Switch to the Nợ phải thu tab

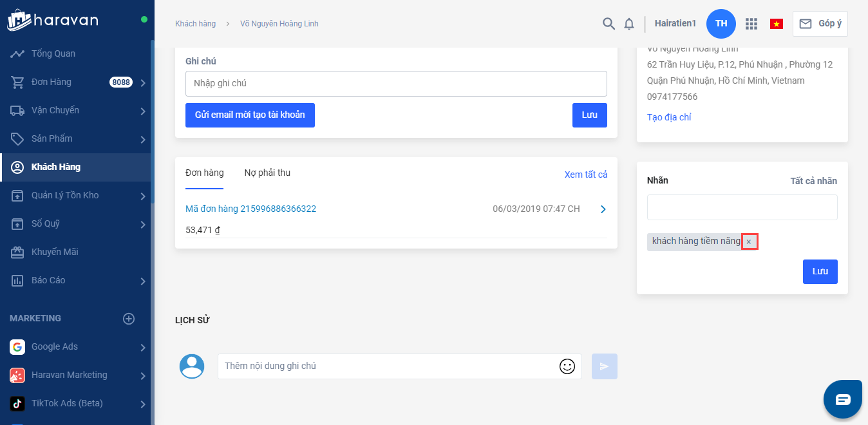[x=267, y=173]
